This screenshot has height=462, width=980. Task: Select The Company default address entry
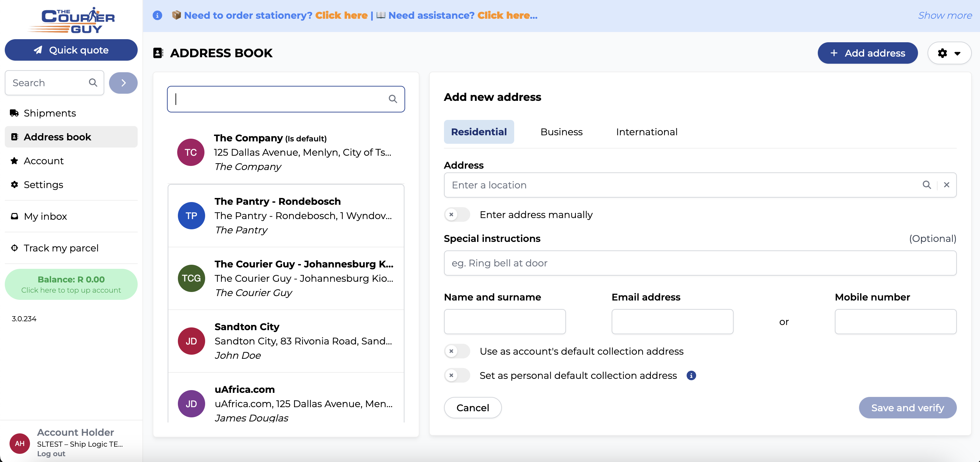(286, 153)
